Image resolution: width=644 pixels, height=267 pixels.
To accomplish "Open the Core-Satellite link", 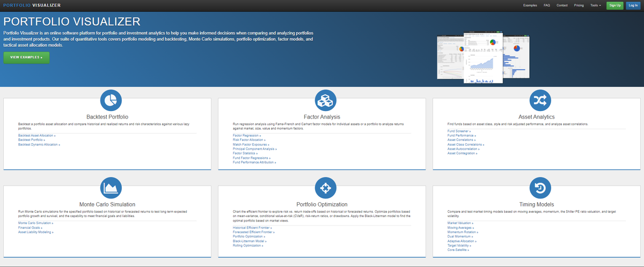I will (458, 250).
